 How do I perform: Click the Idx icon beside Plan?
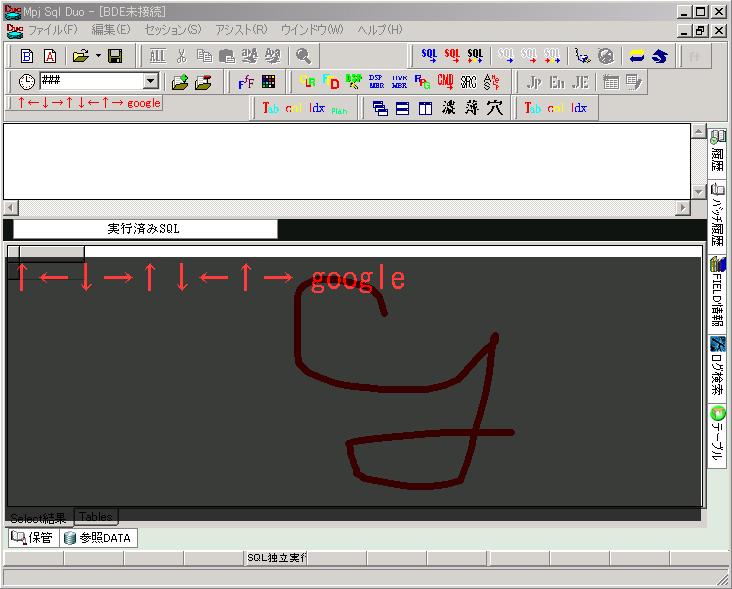(x=317, y=108)
